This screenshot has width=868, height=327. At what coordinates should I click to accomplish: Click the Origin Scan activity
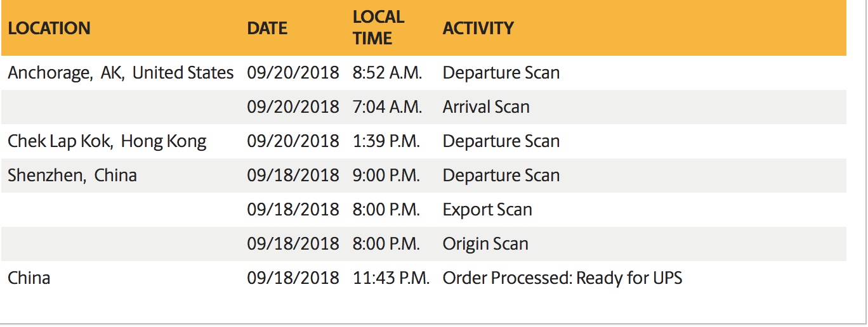(x=485, y=244)
